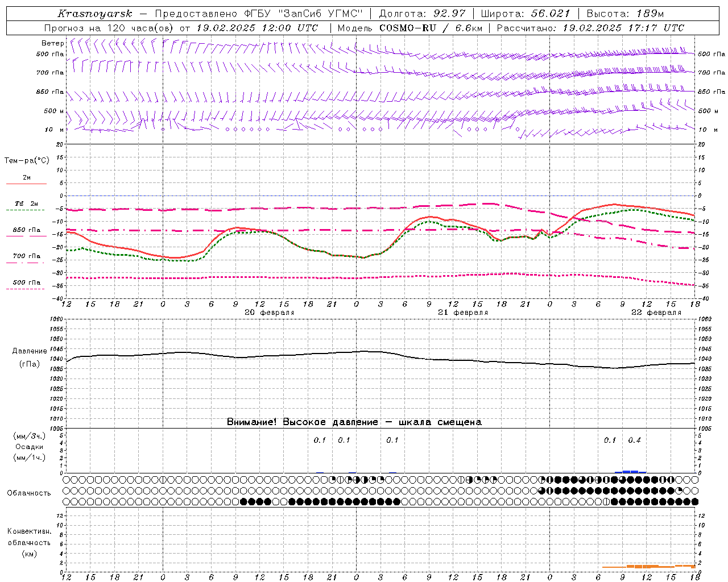Click the 0.4 precipitation amount value
This screenshot has height=582, width=728.
[x=634, y=440]
